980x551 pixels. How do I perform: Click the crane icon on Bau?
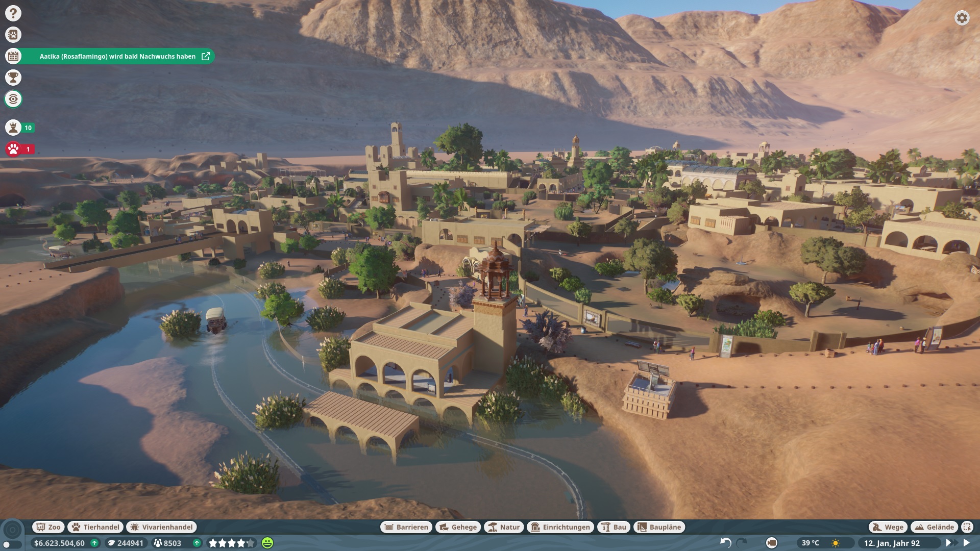(606, 527)
